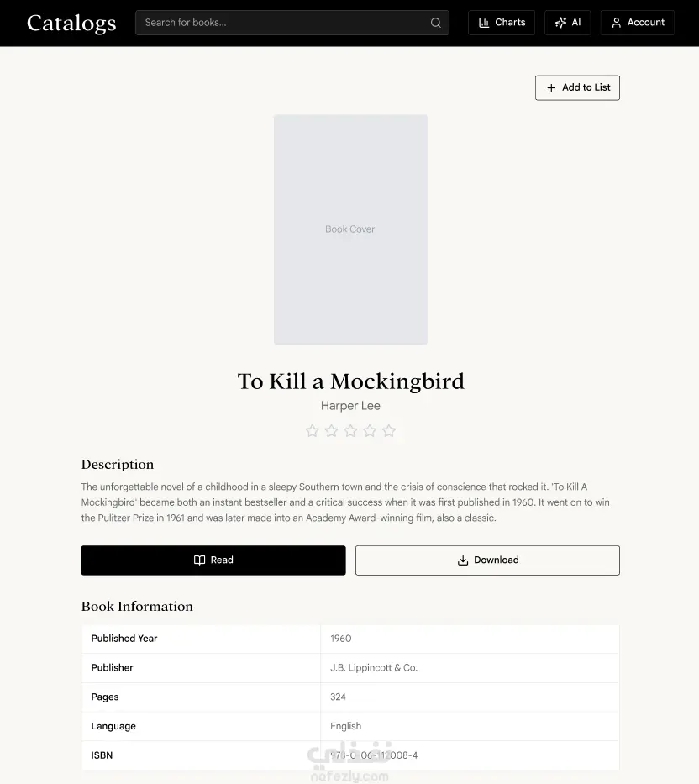This screenshot has height=784, width=699.
Task: Click the open book icon on Read
Action: point(199,560)
